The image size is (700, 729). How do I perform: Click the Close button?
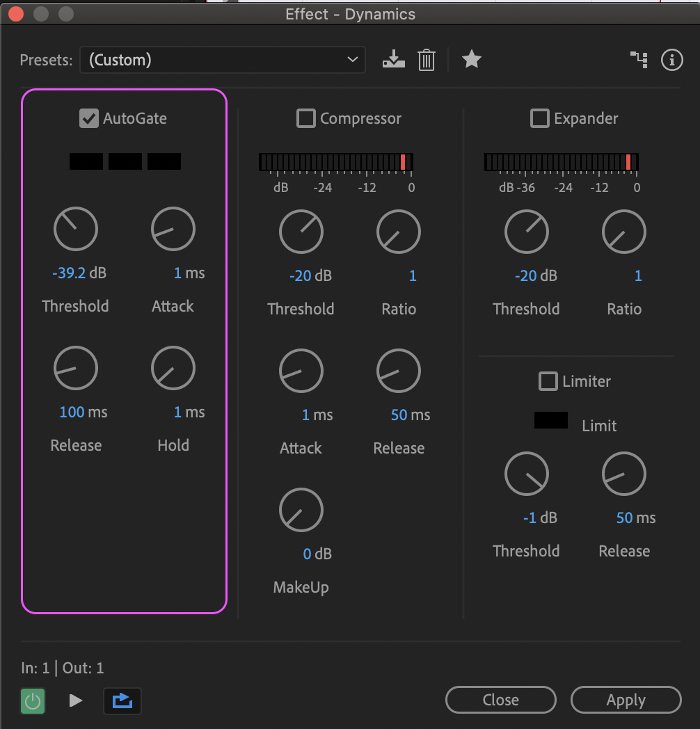click(500, 700)
